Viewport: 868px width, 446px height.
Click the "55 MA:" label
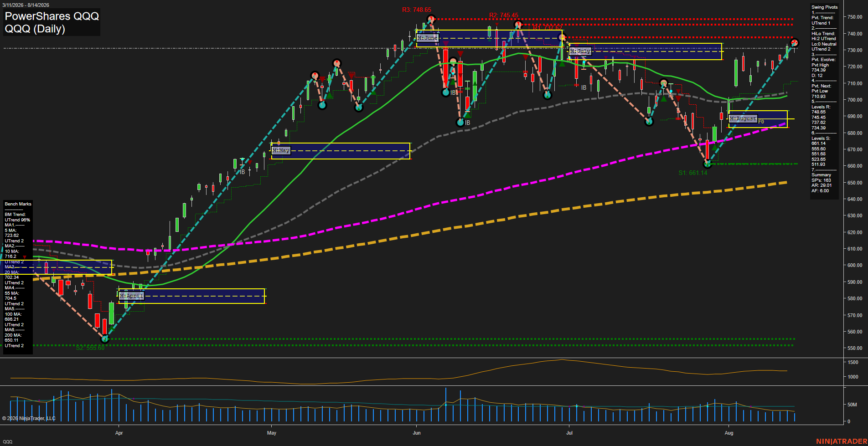pos(12,293)
